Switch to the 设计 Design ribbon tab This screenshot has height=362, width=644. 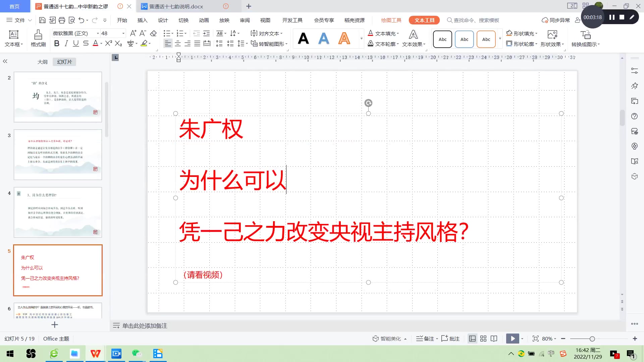pyautogui.click(x=163, y=20)
